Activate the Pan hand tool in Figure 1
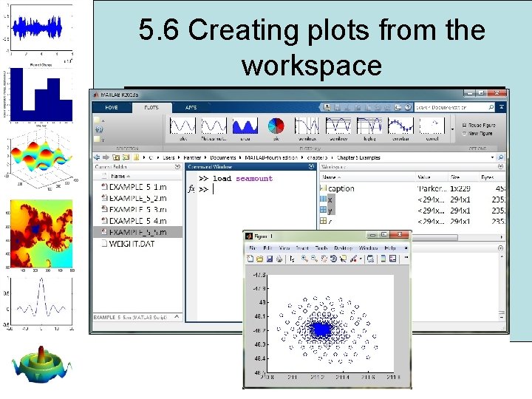532x399 pixels. pos(324,259)
